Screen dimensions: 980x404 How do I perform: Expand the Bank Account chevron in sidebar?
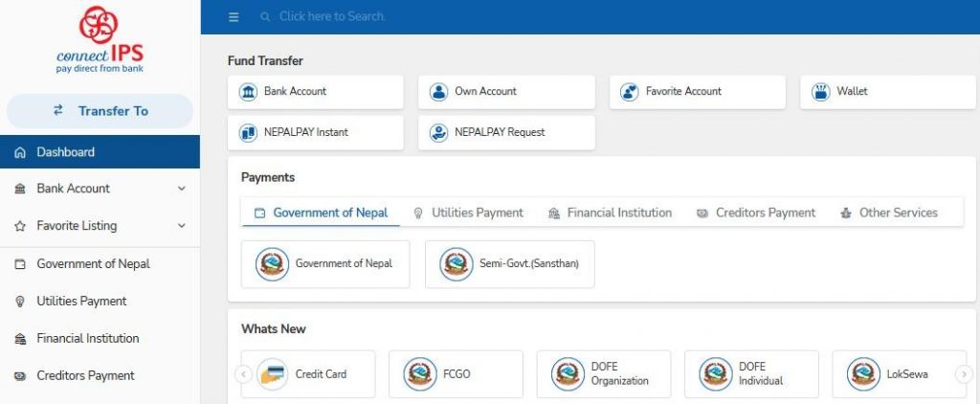pos(182,189)
